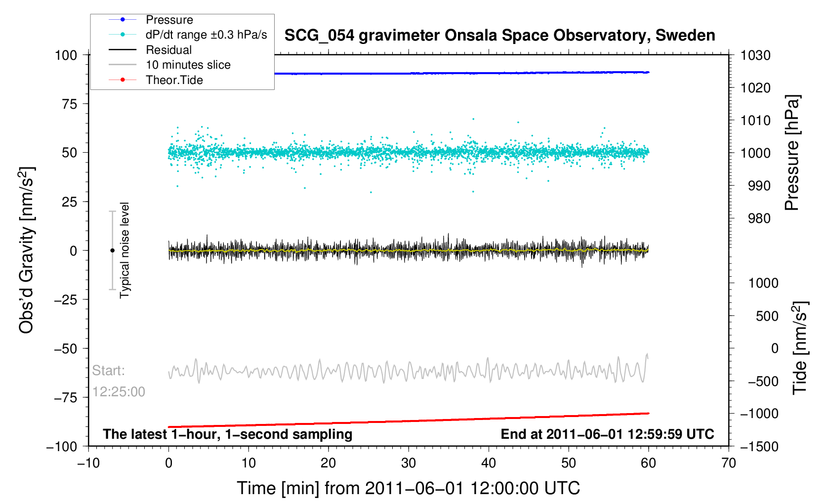Click the chart title SCG_054 gravimeter Onsala

[x=499, y=36]
